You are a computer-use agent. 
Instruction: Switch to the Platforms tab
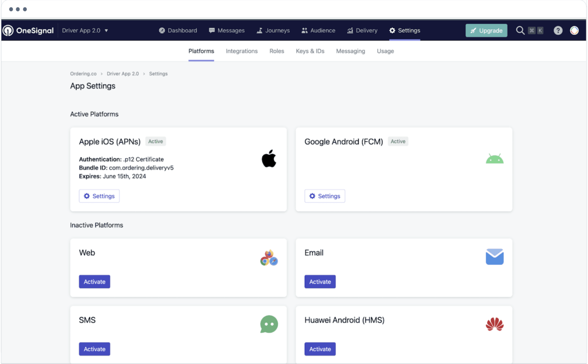[201, 51]
